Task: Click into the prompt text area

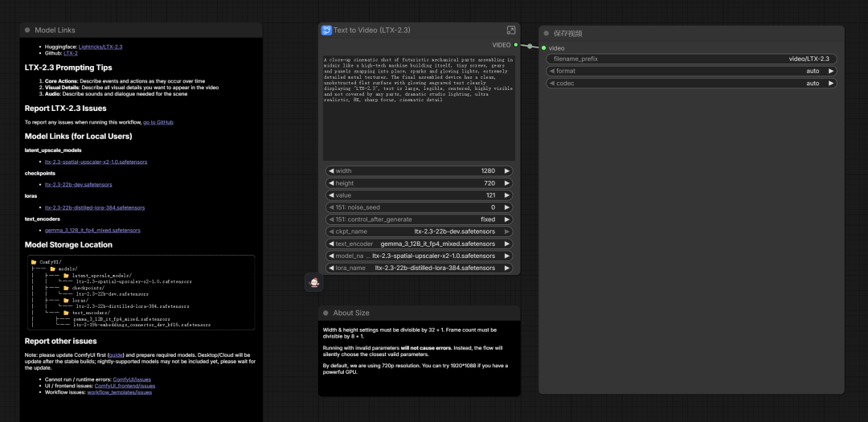Action: (419, 108)
